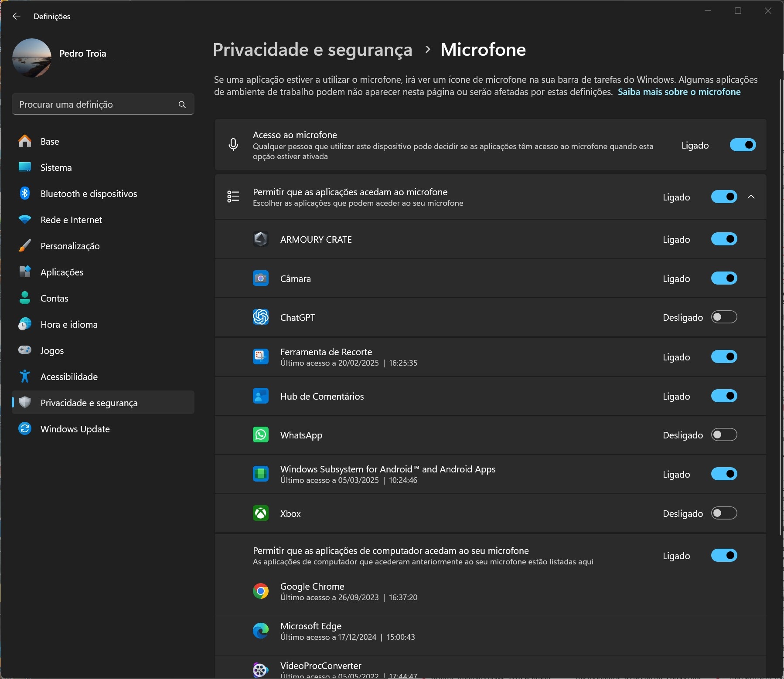Enable microphone for WhatsApp
The width and height of the screenshot is (784, 679).
point(724,435)
